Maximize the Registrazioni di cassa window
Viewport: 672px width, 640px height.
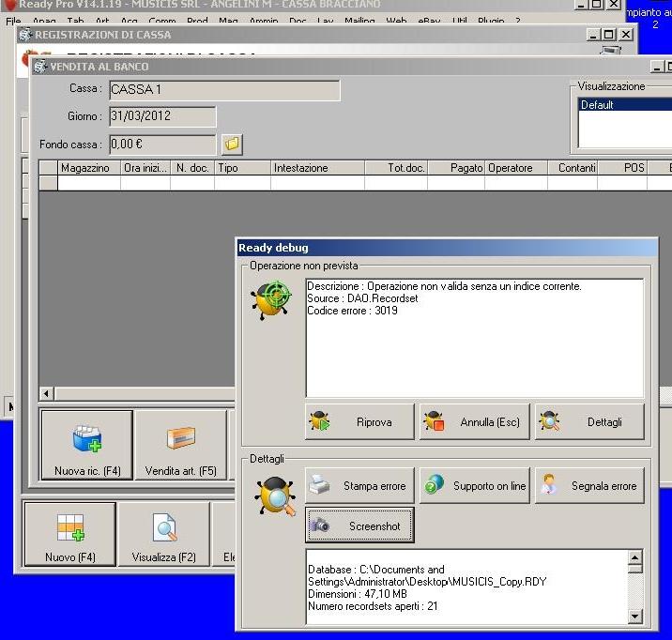609,35
